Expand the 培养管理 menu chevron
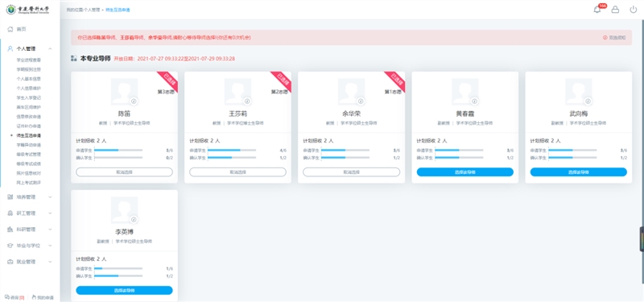644x302 pixels. pyautogui.click(x=50, y=197)
